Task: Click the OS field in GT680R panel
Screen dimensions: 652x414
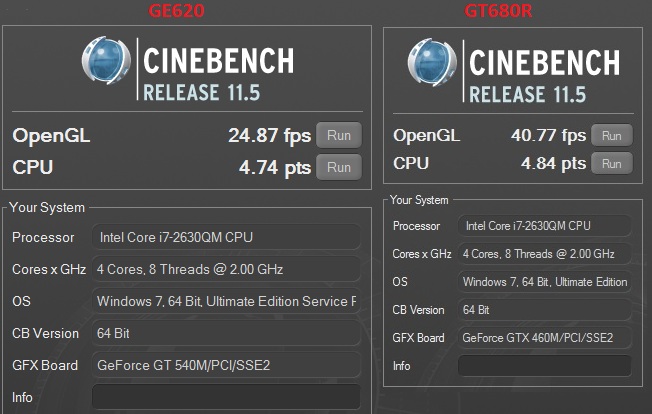Action: 544,282
